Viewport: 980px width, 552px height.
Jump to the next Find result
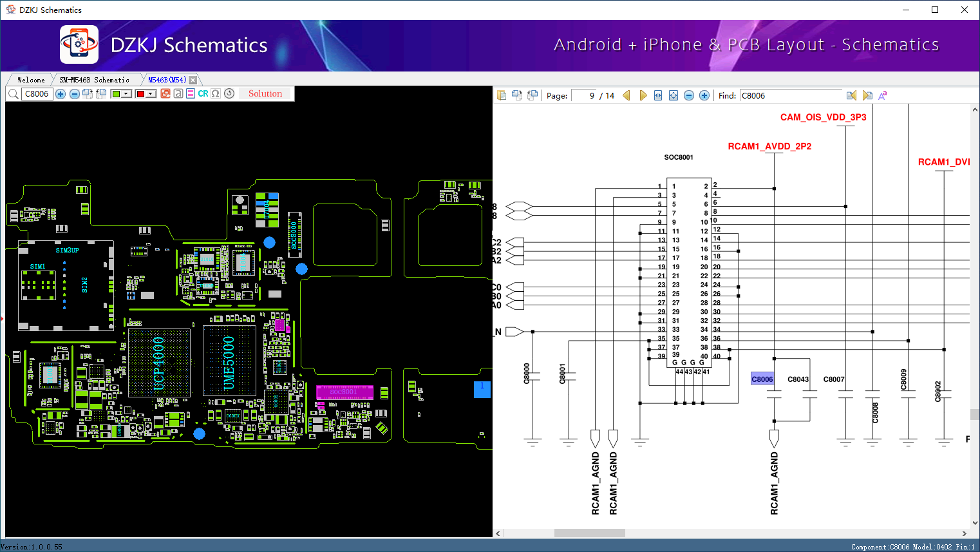tap(867, 95)
